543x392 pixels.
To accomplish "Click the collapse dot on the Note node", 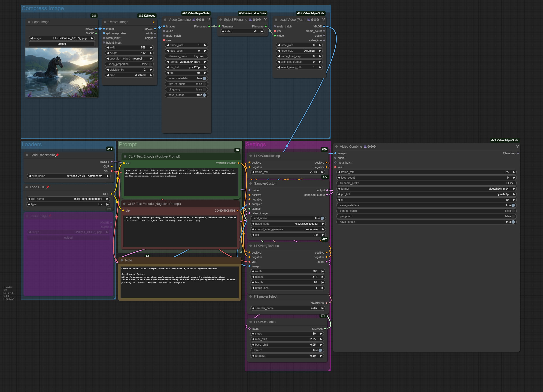I will 122,260.
